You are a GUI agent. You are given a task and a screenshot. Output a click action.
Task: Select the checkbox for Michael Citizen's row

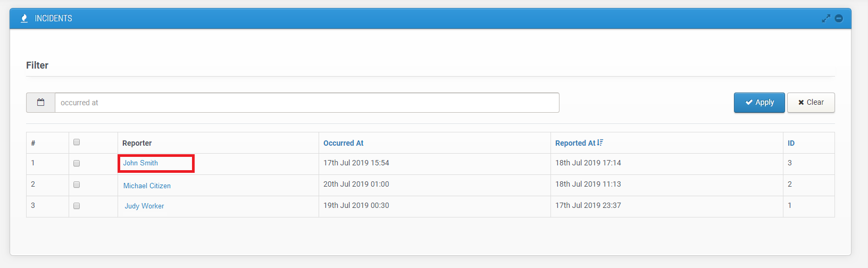pyautogui.click(x=77, y=185)
